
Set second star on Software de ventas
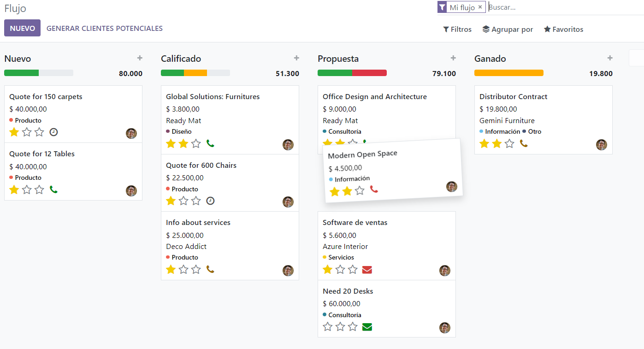pyautogui.click(x=340, y=269)
